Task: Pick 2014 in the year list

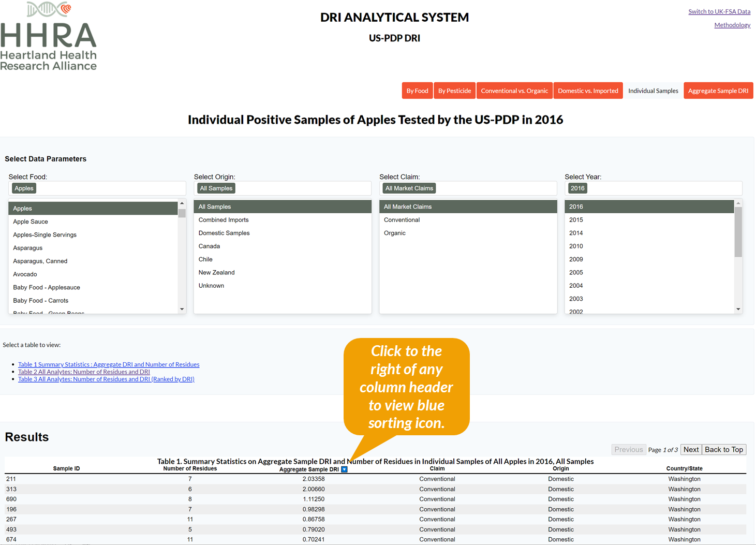Action: (576, 233)
